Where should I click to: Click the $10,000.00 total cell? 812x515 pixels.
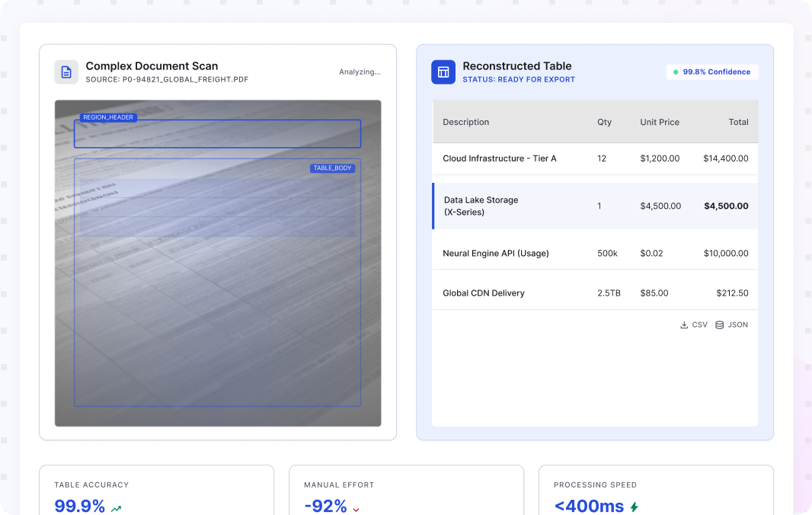tap(725, 253)
